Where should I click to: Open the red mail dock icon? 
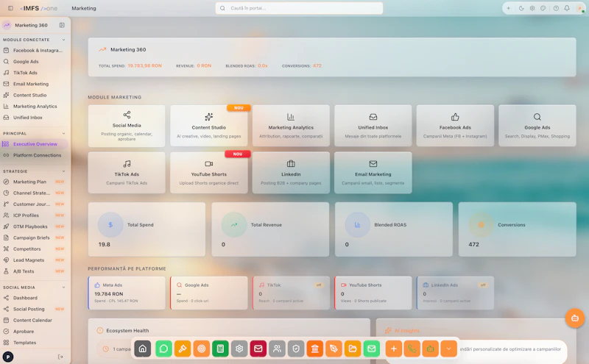click(x=258, y=349)
